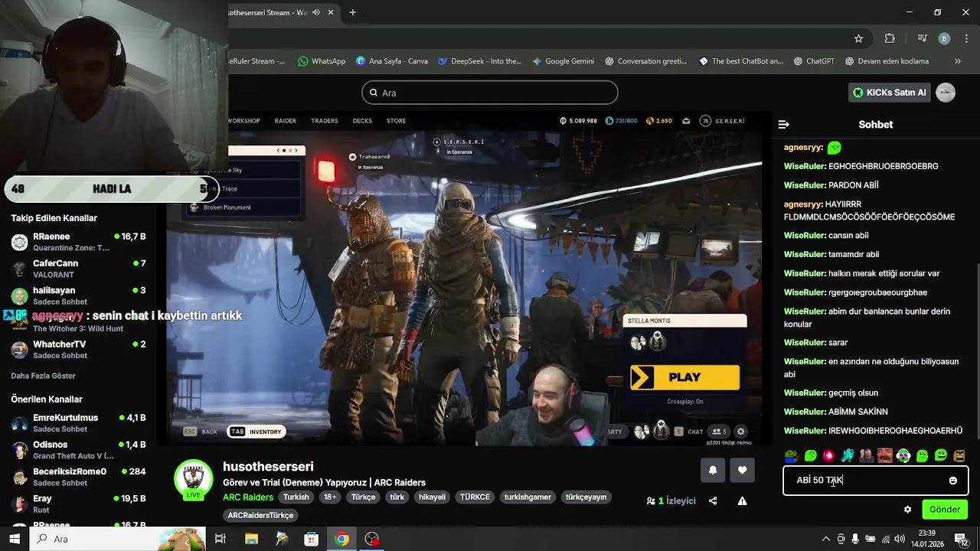
Task: Click the Windows taskbar search box
Action: (x=119, y=539)
